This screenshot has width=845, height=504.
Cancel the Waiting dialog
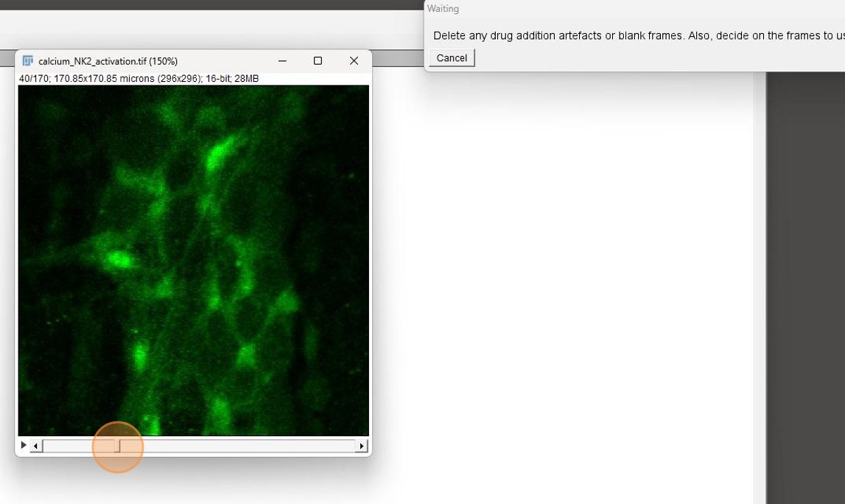click(452, 58)
